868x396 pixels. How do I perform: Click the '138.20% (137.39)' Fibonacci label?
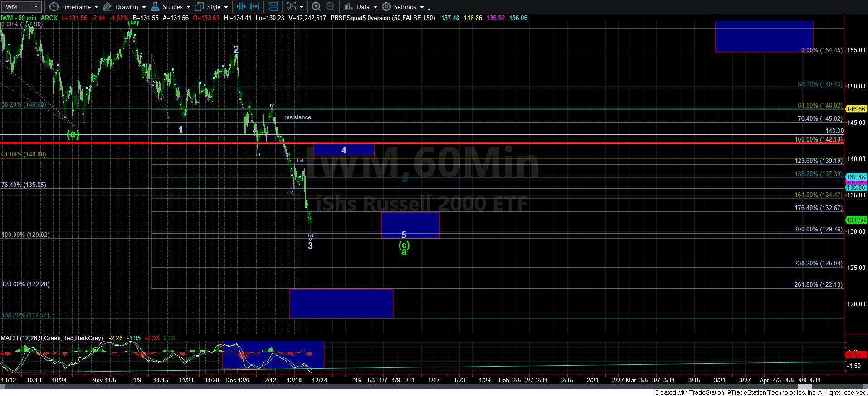coord(819,174)
